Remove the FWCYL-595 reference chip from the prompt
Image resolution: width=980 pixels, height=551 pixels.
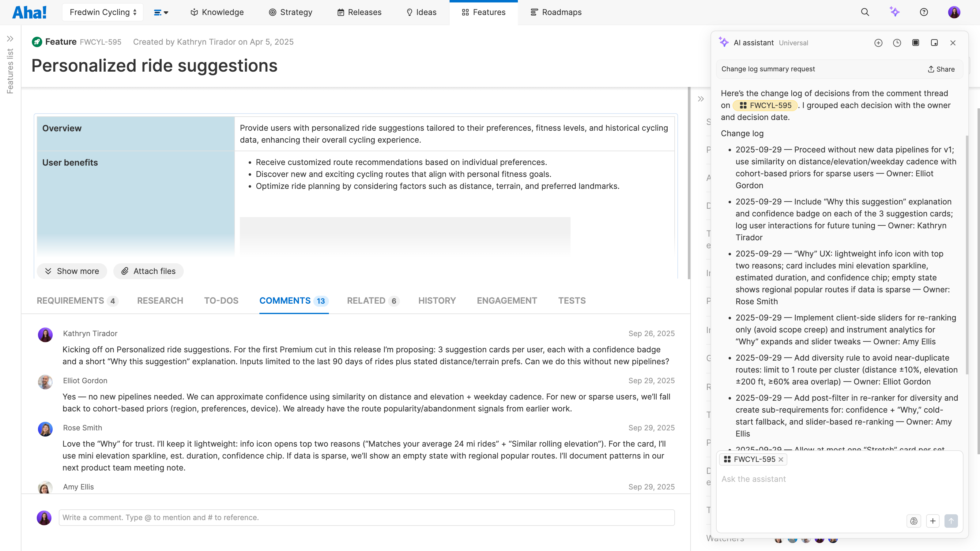[781, 459]
